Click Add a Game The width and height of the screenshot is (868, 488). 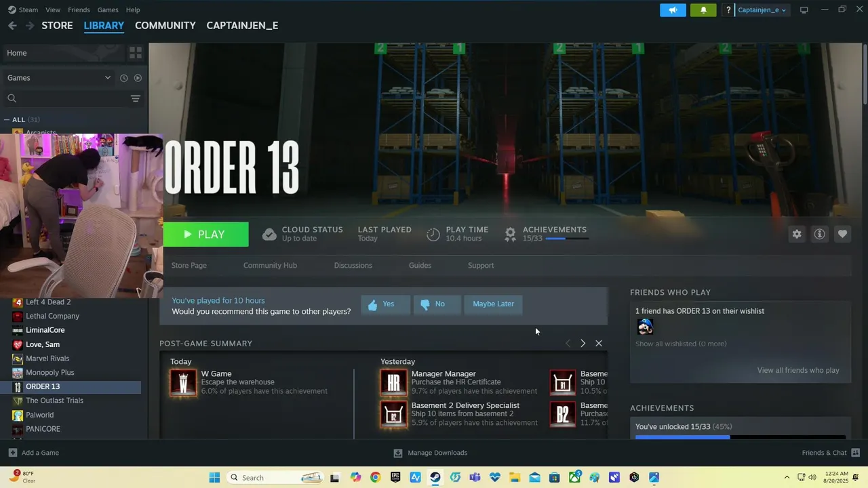(x=34, y=453)
